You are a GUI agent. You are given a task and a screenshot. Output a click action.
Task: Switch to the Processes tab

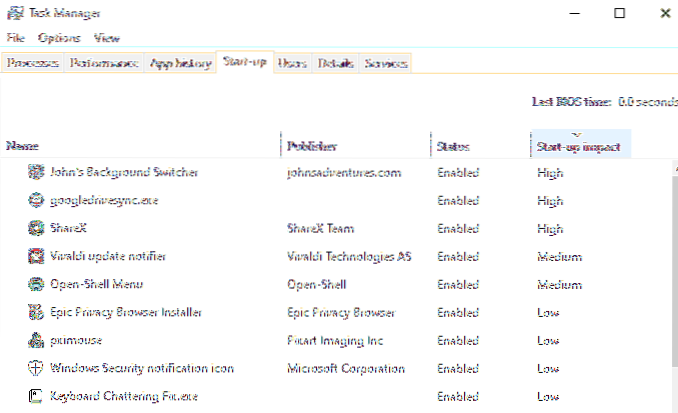click(33, 63)
